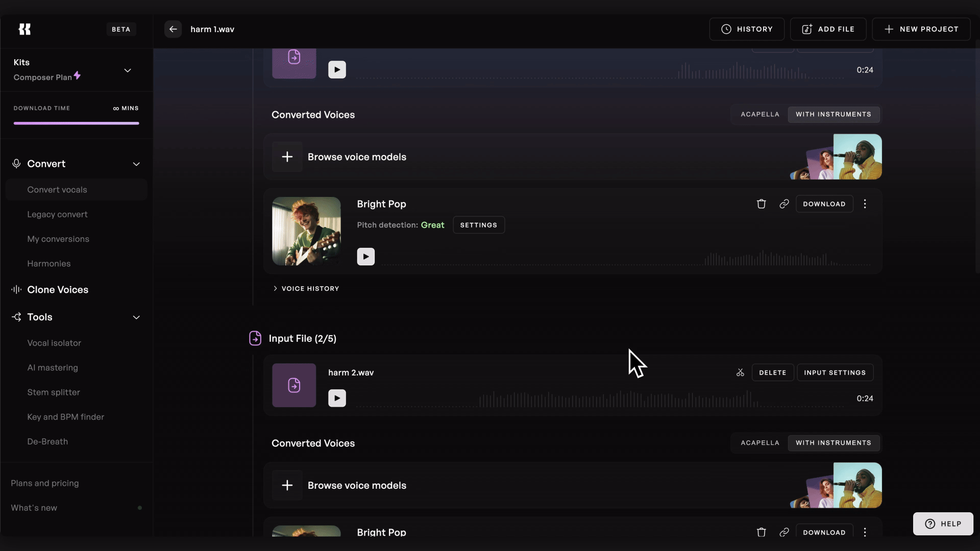Open What's new link
Screen dimensions: 980x551
(34, 508)
